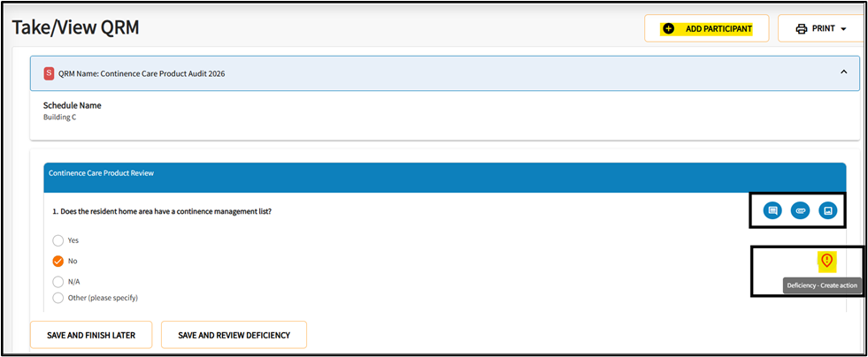868x357 pixels.
Task: Click the red deficiency warning icon
Action: point(826,260)
